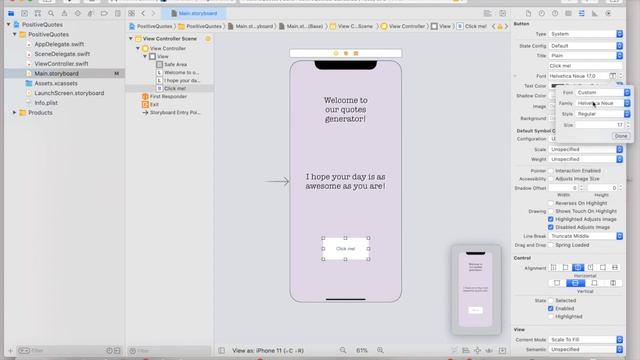Go back in editor history
This screenshot has width=640, height=360.
click(143, 13)
